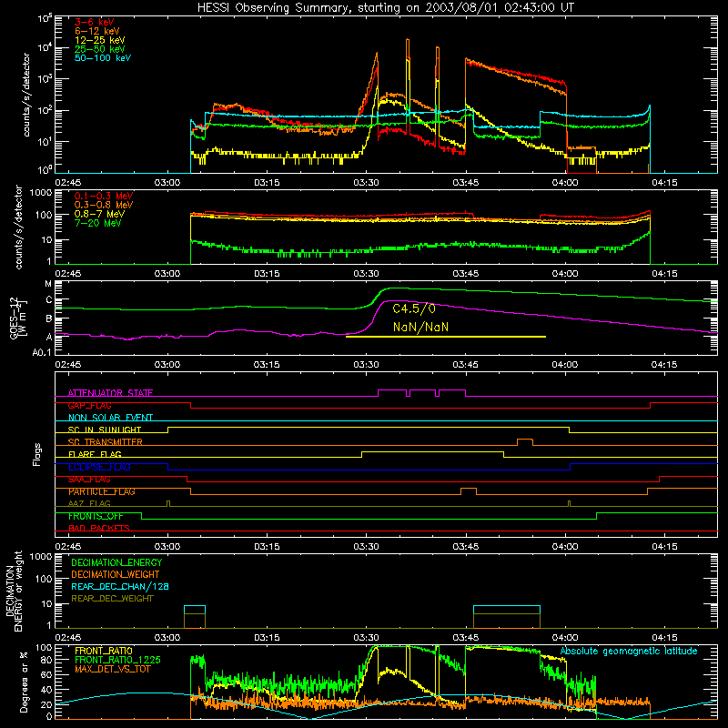
Task: Click the 'M' class tick on GOES axis
Action: tap(48, 284)
